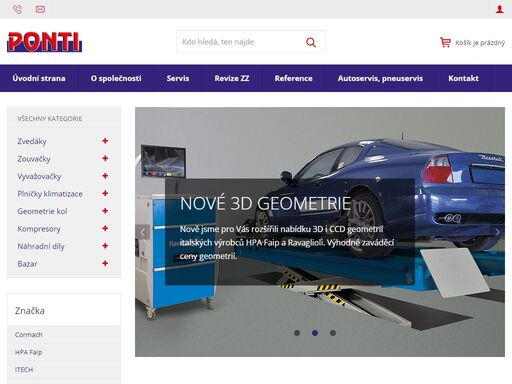This screenshot has width=512, height=384.
Task: Focus the 'Kdo hledá, ten najde' search field
Action: click(240, 42)
